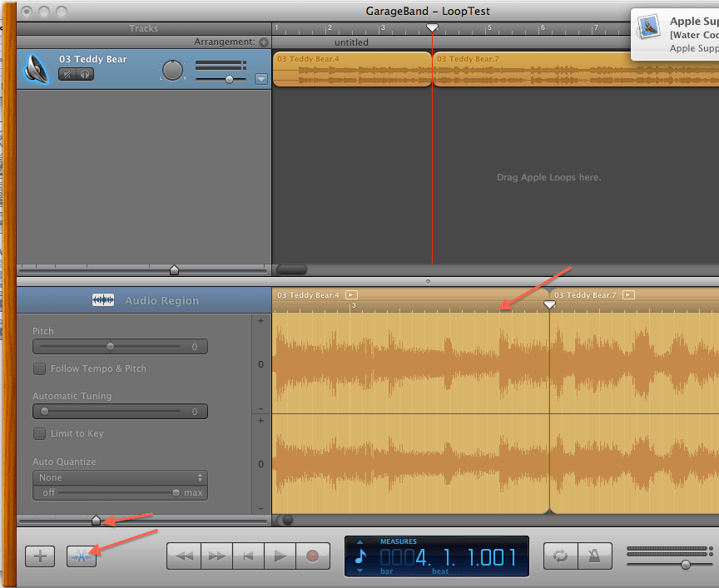Click the Record button in the transport controls
Viewport: 719px width, 588px height.
click(x=312, y=556)
